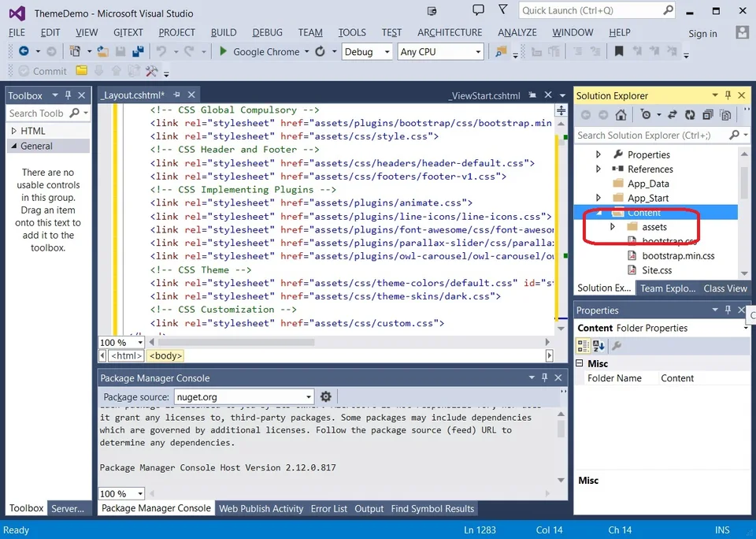Viewport: 756px width, 539px height.
Task: Select bootstrap.min.css in Solution Explorer
Action: click(x=678, y=256)
